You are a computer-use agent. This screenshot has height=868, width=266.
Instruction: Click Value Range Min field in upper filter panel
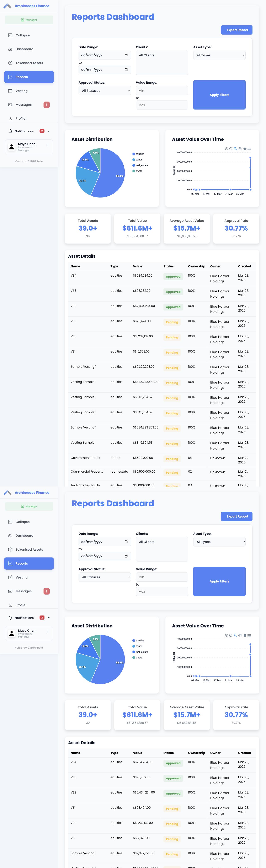(x=162, y=91)
